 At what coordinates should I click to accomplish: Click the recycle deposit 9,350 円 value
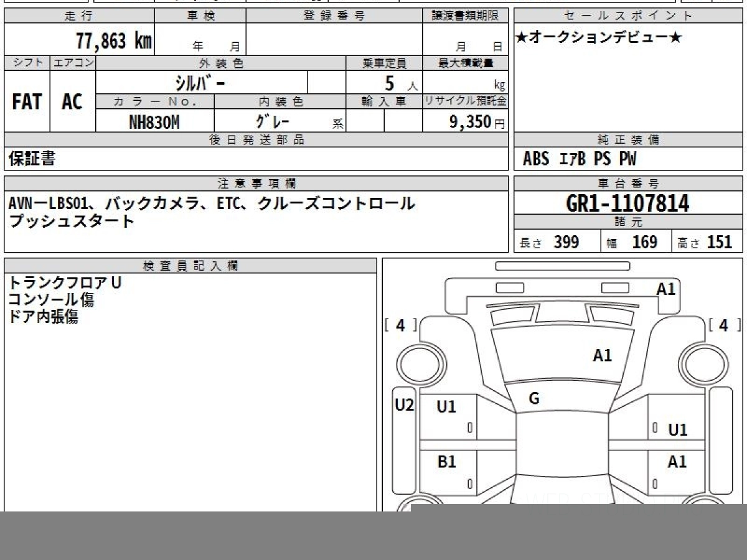(477, 122)
